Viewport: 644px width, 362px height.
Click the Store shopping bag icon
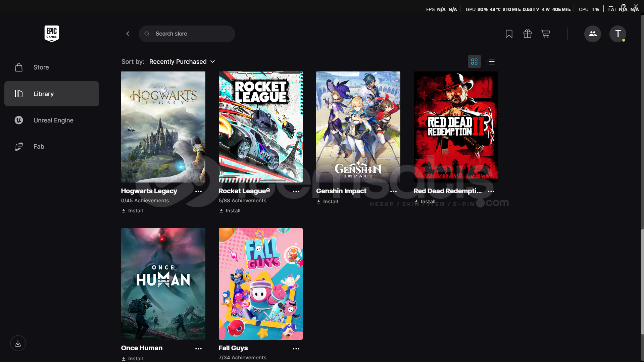pos(19,67)
